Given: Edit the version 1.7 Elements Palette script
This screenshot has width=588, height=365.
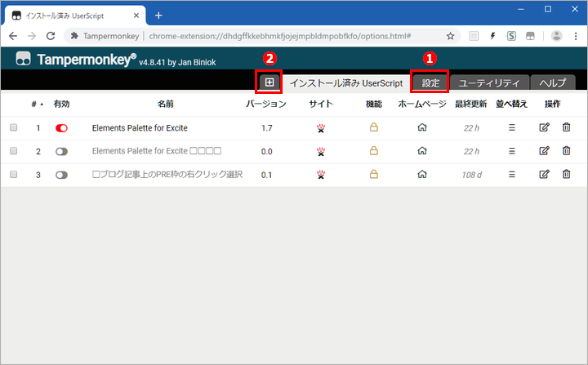Looking at the screenshot, I should tap(544, 127).
